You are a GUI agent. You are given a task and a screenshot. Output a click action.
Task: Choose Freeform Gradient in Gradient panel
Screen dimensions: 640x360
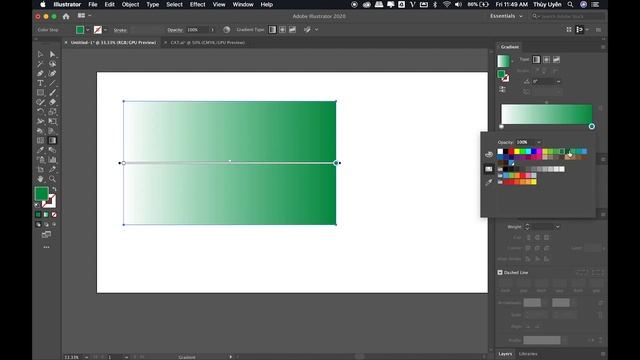(556, 60)
